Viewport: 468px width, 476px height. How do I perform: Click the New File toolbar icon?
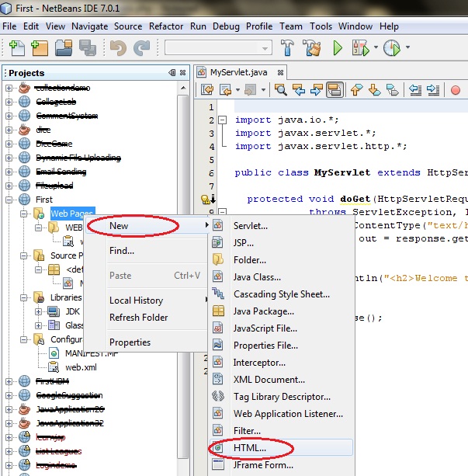coord(17,48)
